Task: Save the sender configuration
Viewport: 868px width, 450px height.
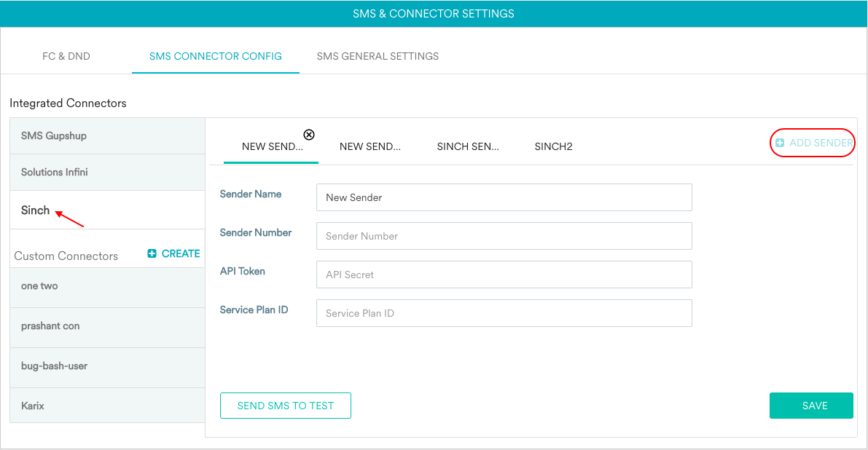Action: click(811, 406)
